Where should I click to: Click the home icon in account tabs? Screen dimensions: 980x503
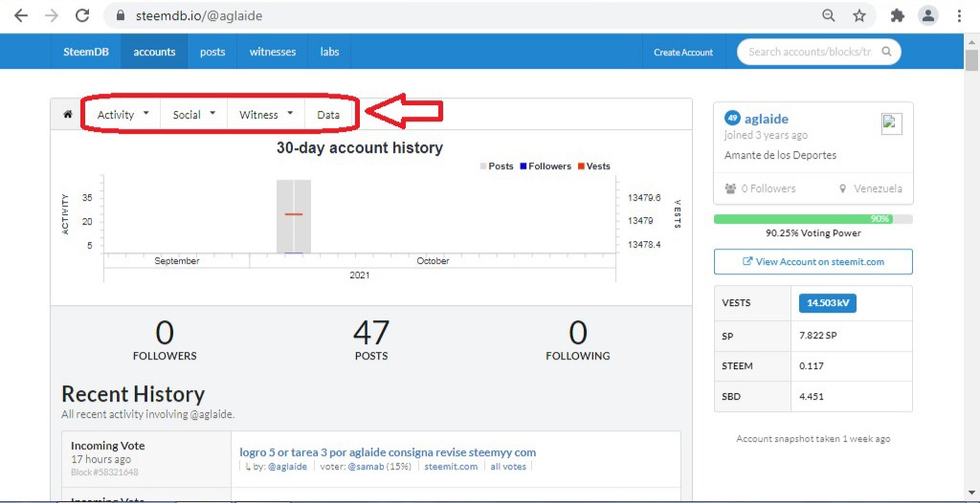point(68,115)
